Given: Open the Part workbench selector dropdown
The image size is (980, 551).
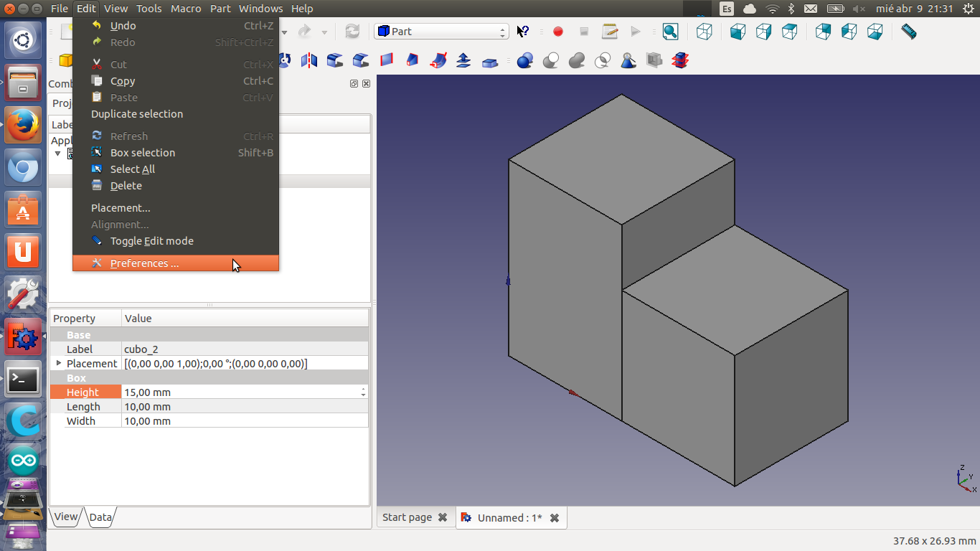Looking at the screenshot, I should [441, 32].
